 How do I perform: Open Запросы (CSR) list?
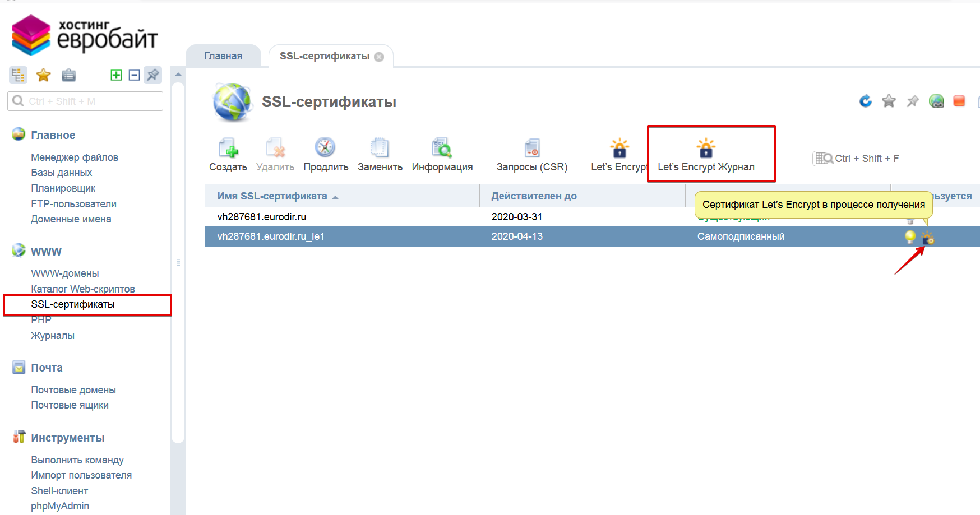531,149
